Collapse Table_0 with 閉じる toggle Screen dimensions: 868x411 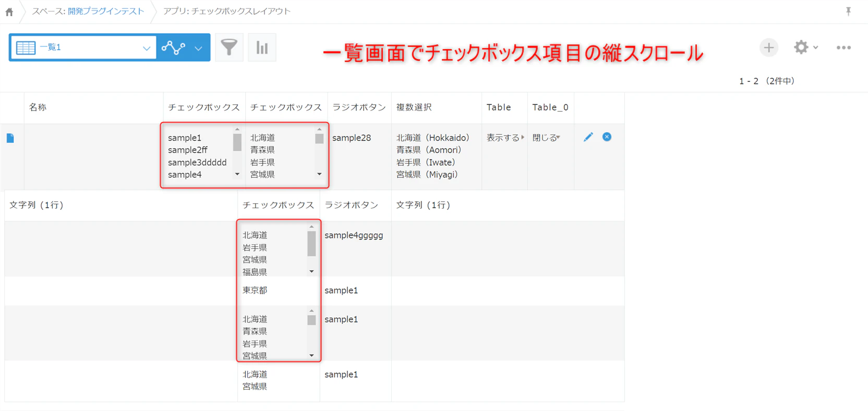coord(546,138)
